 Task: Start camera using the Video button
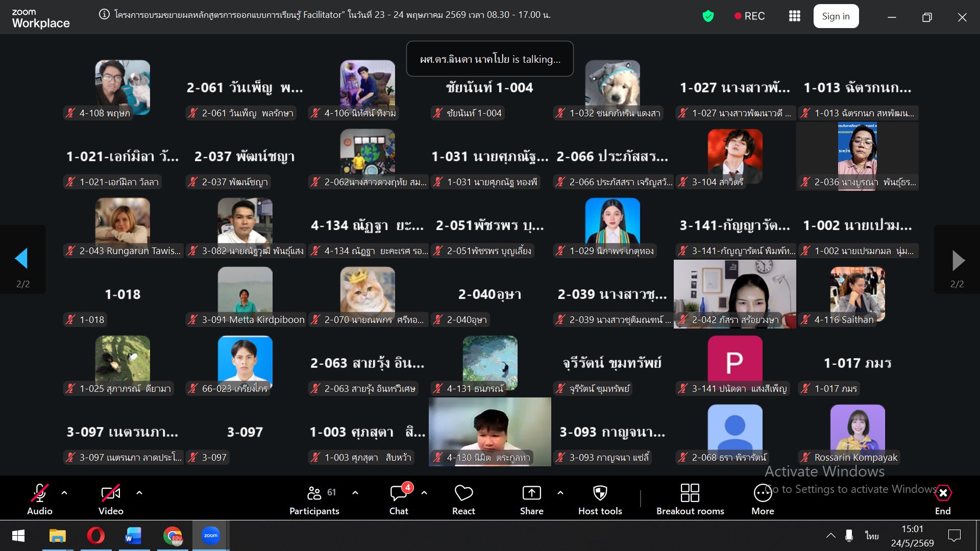click(x=111, y=499)
